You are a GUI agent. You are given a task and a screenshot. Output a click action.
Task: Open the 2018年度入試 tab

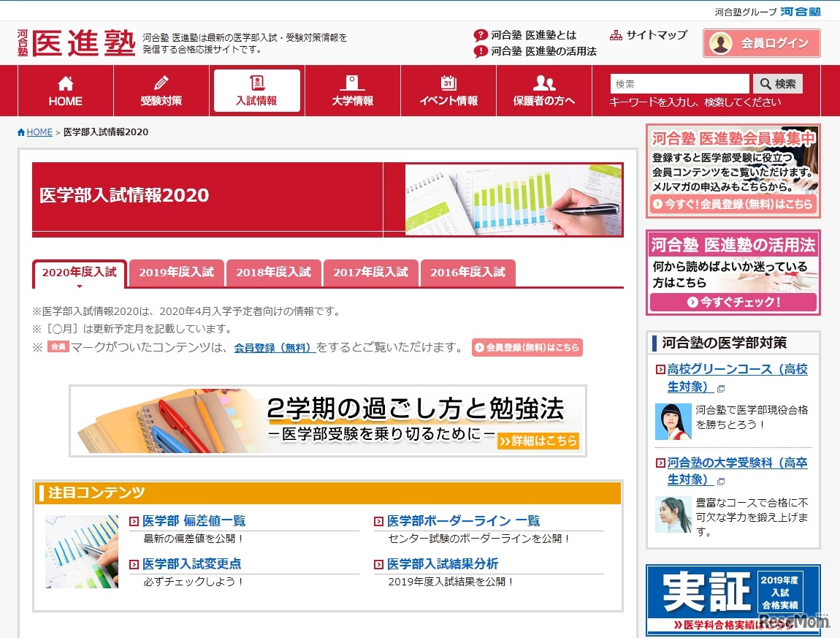273,272
